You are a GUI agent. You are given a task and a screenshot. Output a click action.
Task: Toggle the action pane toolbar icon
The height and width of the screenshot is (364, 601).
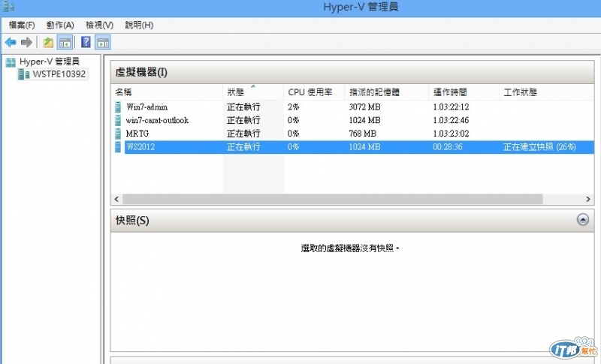click(103, 42)
